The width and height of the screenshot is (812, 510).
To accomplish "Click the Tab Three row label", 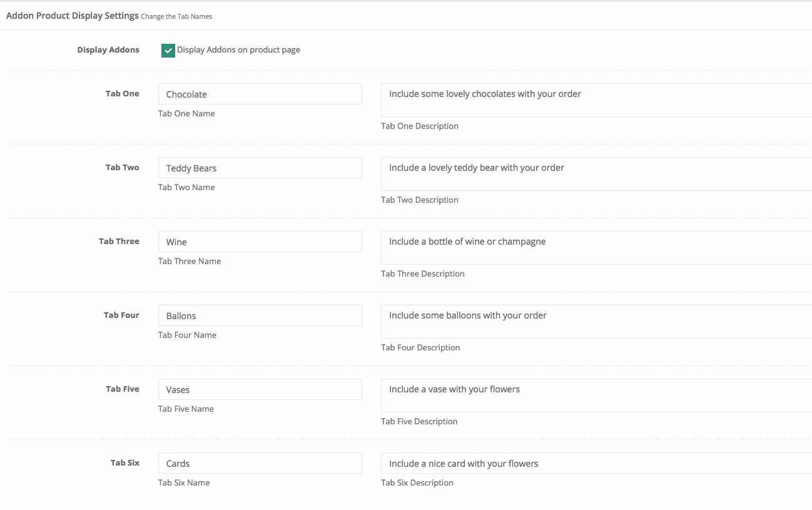I will (119, 241).
